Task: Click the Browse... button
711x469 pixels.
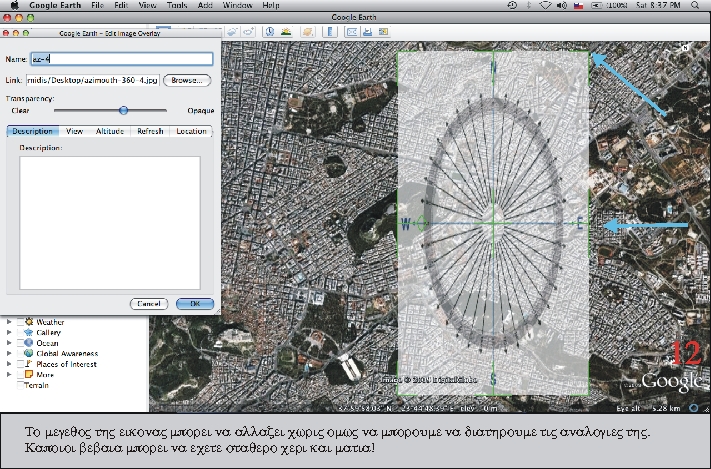Action: click(x=187, y=80)
